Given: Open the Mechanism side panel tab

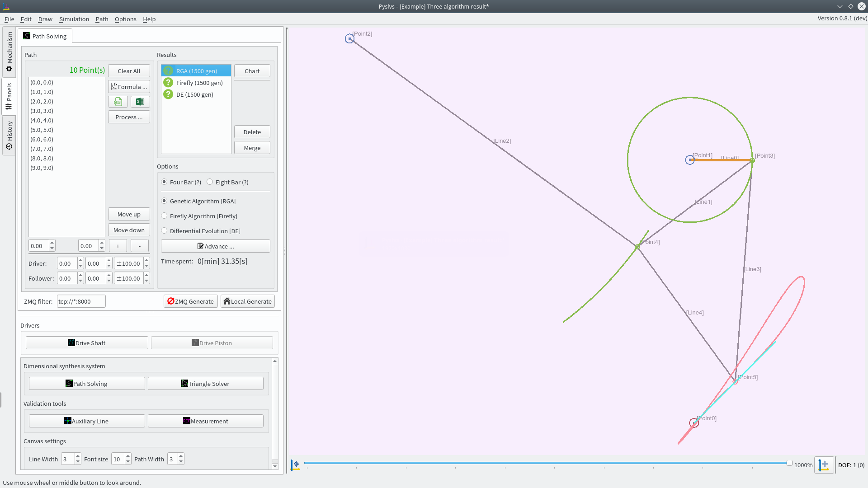Looking at the screenshot, I should [x=9, y=52].
